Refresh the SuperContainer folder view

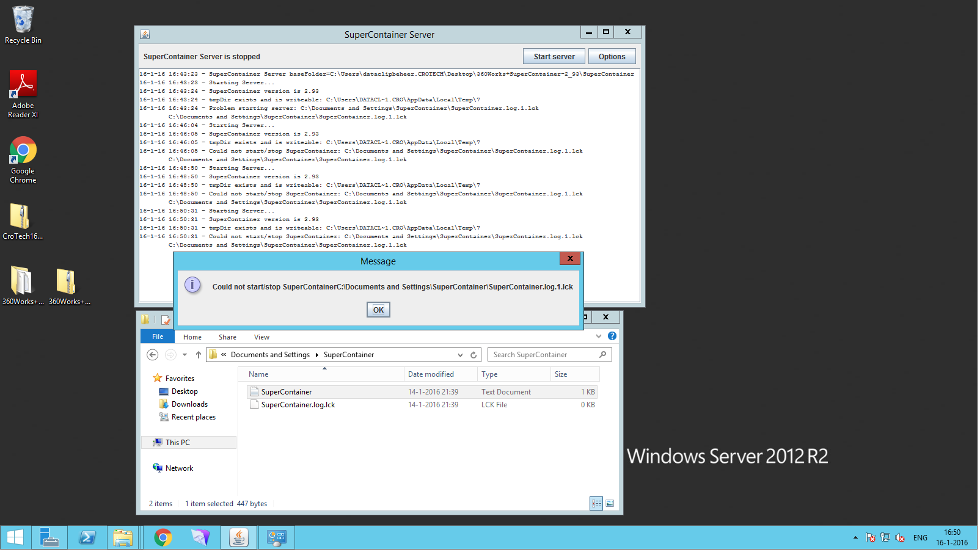tap(475, 356)
